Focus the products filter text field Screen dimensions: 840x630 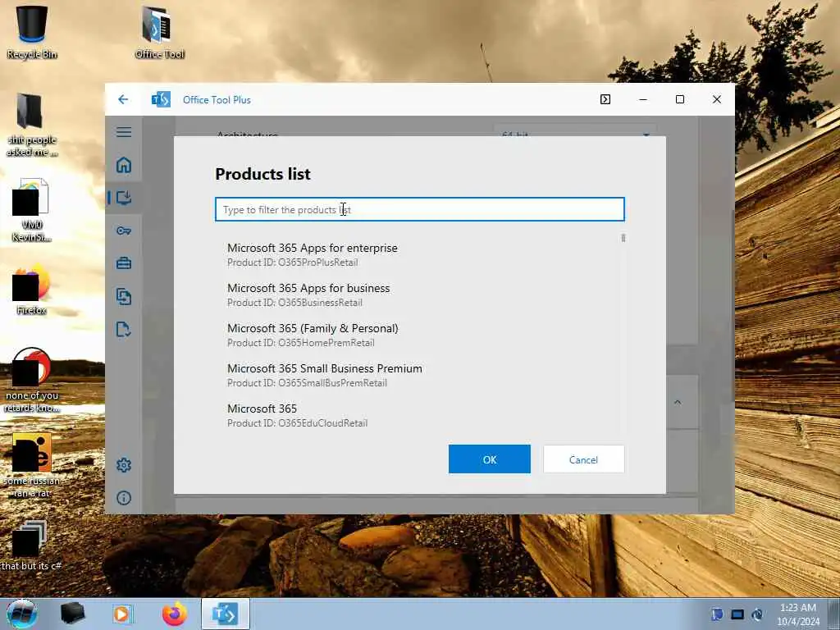pyautogui.click(x=420, y=209)
